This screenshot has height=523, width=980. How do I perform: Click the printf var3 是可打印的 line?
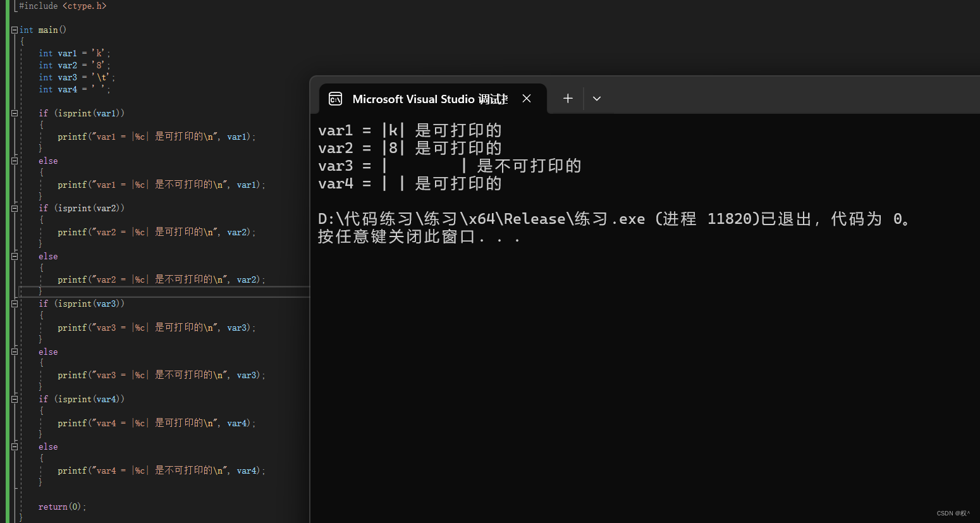[156, 328]
